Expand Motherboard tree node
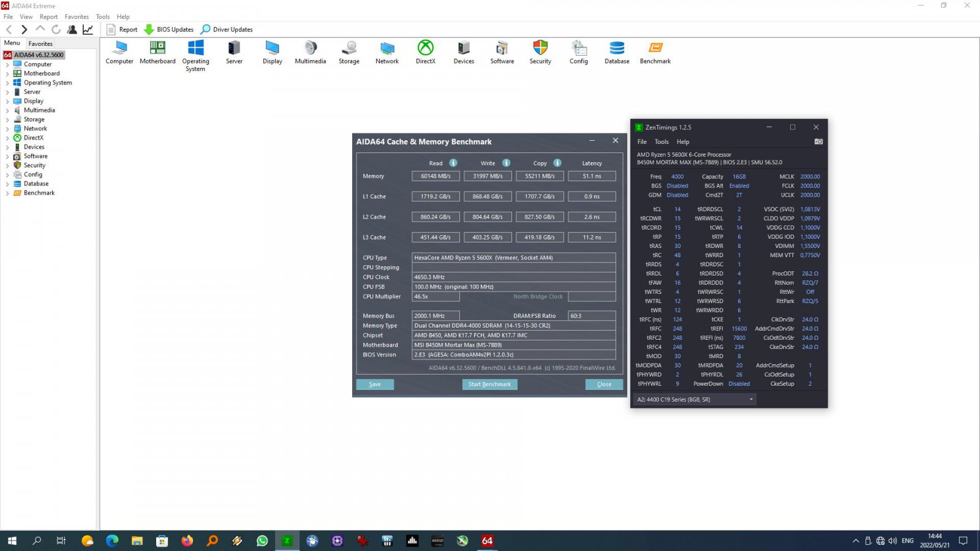This screenshot has width=980, height=551. click(x=7, y=73)
